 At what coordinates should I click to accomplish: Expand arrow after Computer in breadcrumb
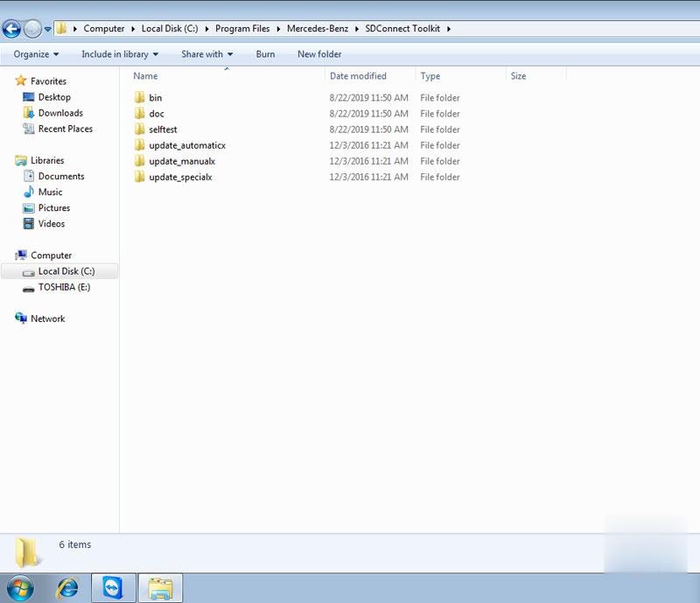pyautogui.click(x=133, y=29)
